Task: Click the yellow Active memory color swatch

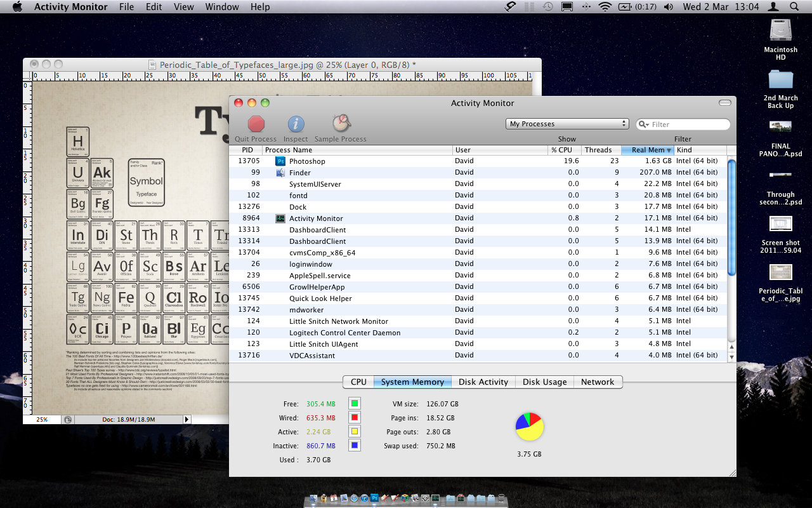Action: (355, 431)
